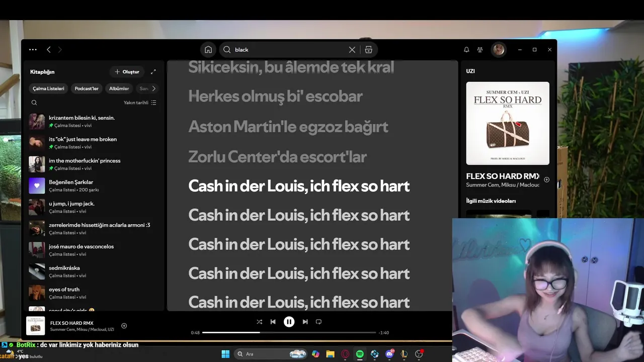Viewport: 644px width, 362px height.
Task: Expand the library to full screen
Action: click(x=153, y=72)
